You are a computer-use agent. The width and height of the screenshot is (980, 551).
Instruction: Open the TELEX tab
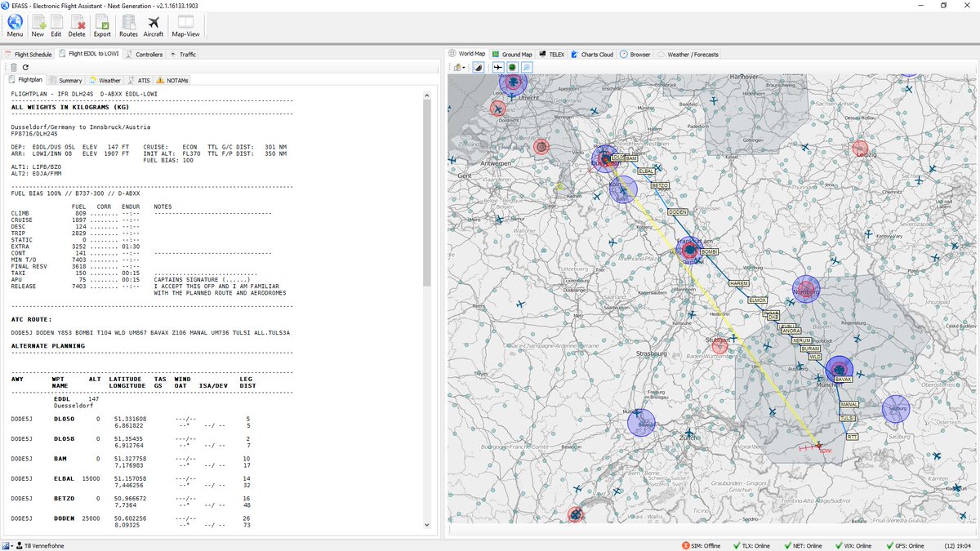(x=552, y=54)
